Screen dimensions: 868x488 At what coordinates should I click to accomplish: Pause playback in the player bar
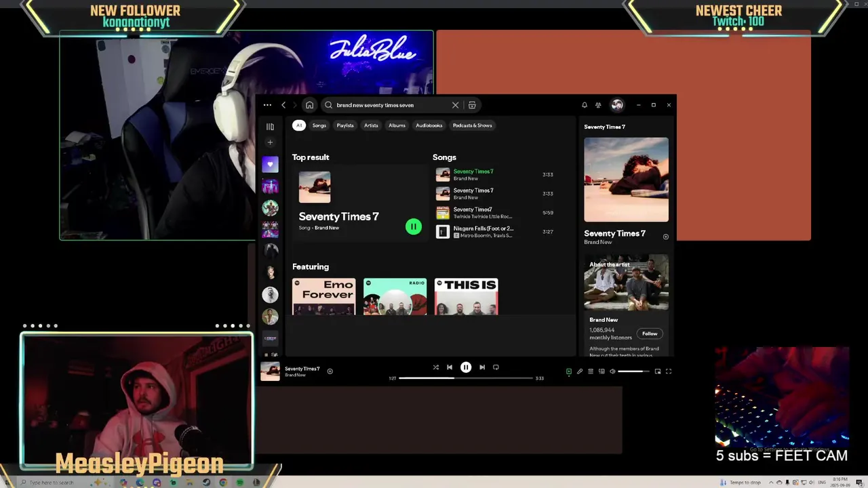point(466,367)
